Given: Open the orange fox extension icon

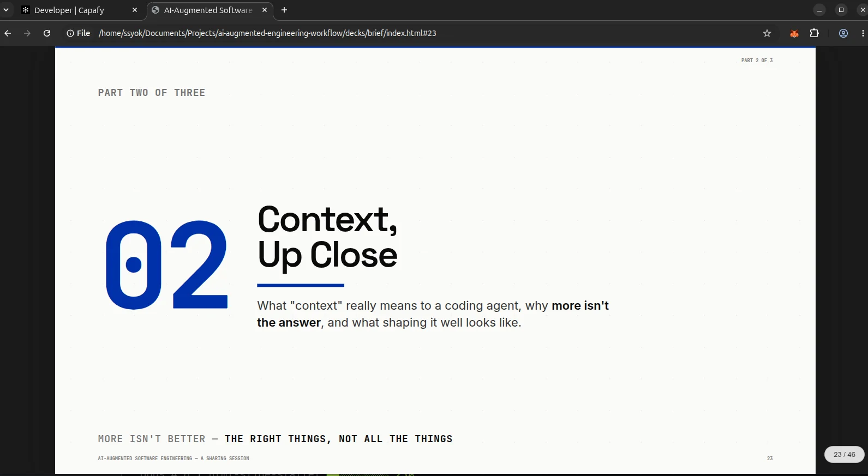Looking at the screenshot, I should (x=794, y=33).
